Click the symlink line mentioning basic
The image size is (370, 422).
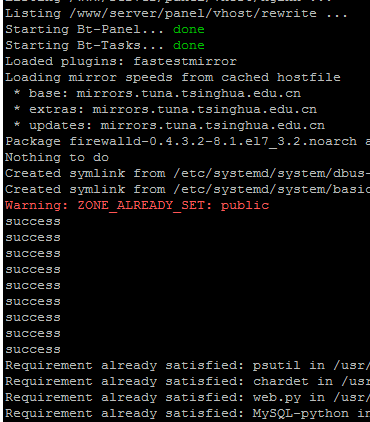point(188,189)
